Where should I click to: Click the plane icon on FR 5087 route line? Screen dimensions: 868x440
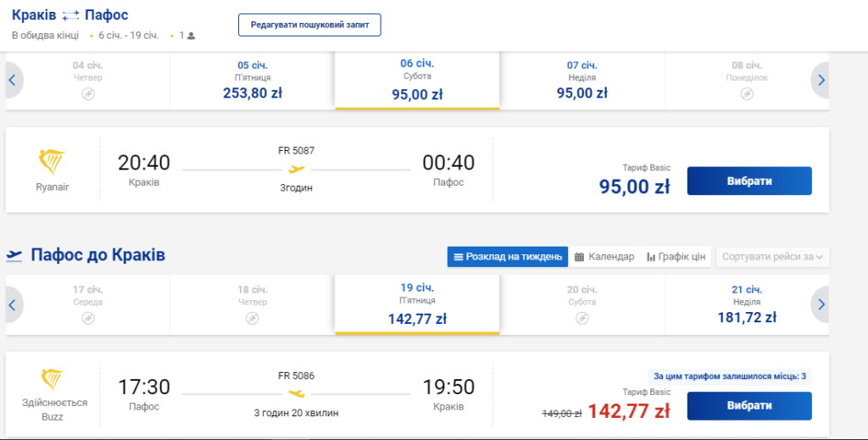(296, 170)
